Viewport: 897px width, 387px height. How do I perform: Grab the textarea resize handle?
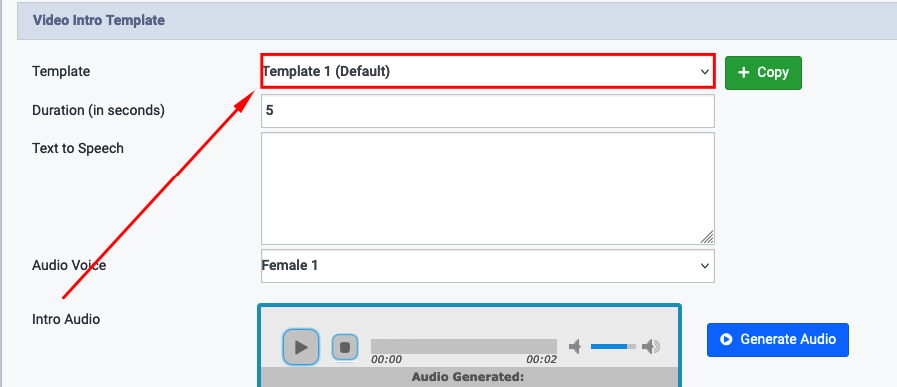(x=707, y=237)
